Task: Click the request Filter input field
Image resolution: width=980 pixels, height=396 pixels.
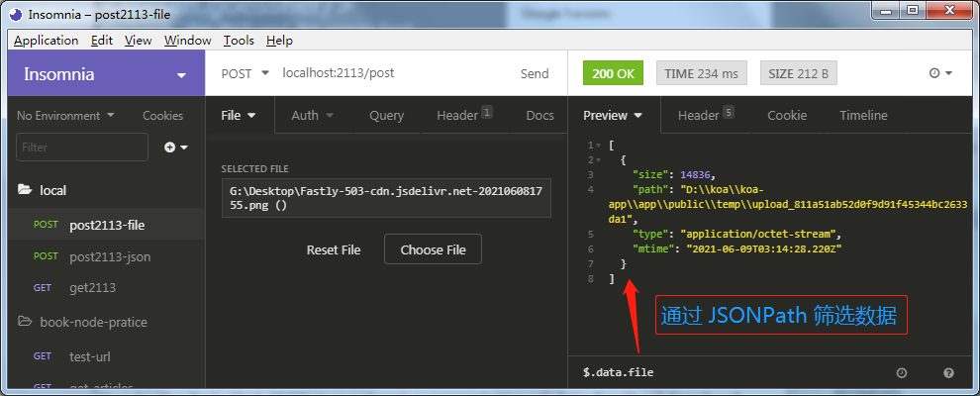Action: 82,148
